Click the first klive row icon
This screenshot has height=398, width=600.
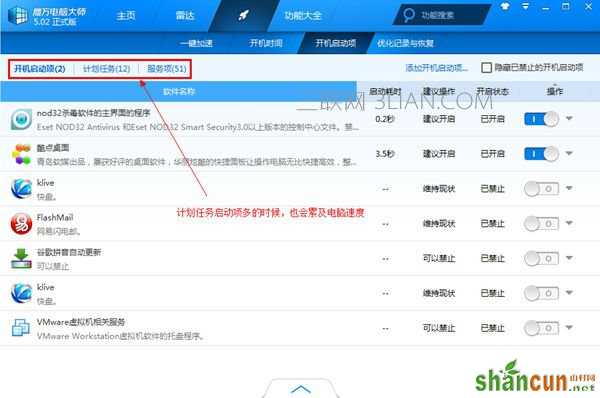[21, 189]
